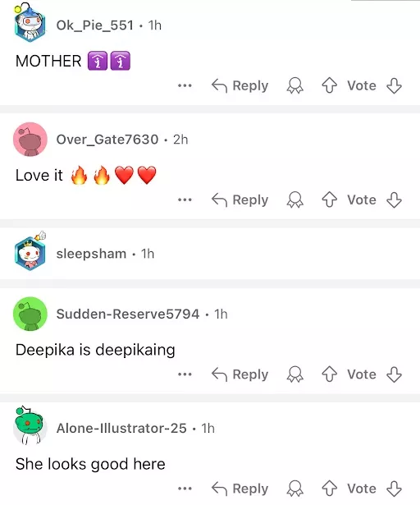Upvote the comment by Ok_Pie_551
The width and height of the screenshot is (420, 505).
pyautogui.click(x=329, y=85)
